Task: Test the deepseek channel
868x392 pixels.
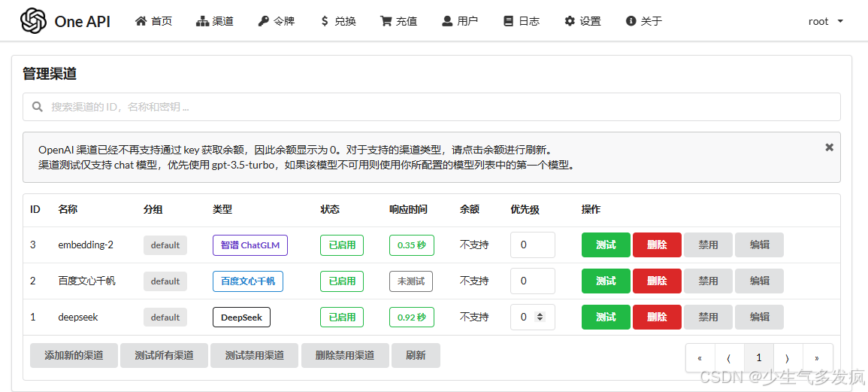Action: point(606,318)
